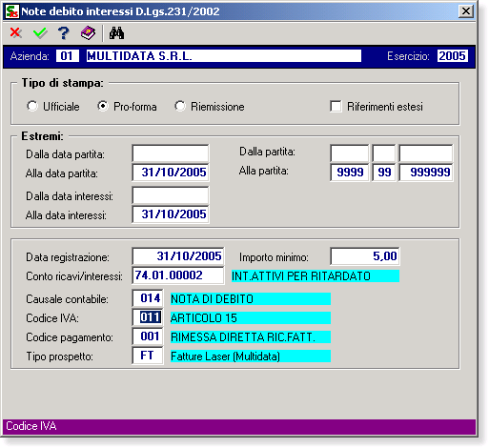Click the red X cancel toolbar icon
489x448 pixels.
pyautogui.click(x=15, y=32)
